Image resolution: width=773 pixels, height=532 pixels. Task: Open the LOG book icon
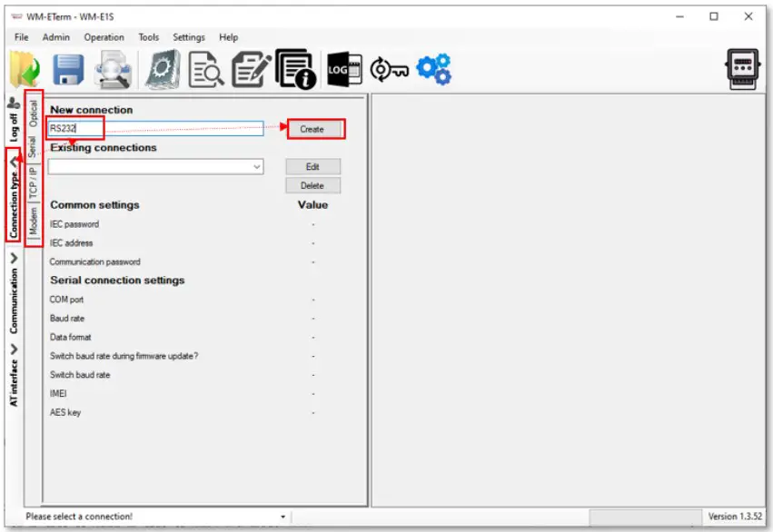pos(344,70)
